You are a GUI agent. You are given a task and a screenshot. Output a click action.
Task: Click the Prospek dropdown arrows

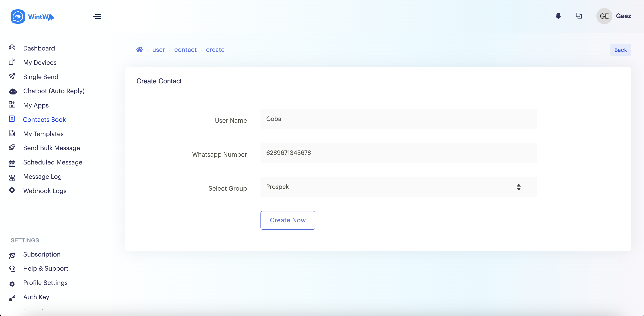[518, 187]
